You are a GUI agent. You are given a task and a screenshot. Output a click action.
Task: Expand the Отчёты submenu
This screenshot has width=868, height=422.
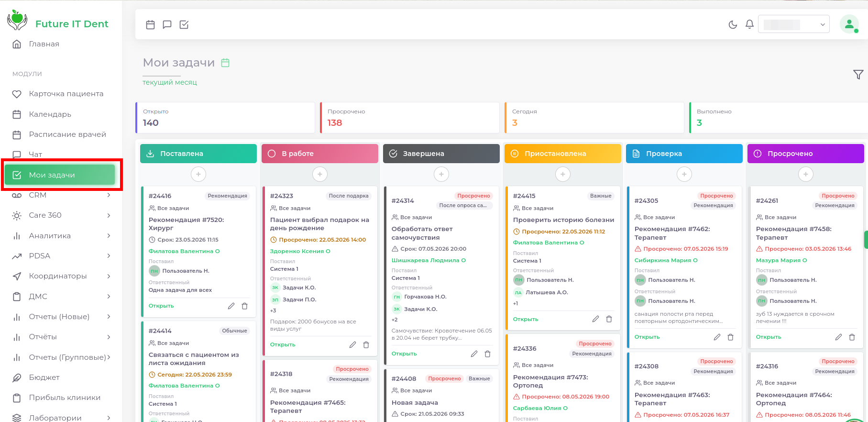click(61, 337)
